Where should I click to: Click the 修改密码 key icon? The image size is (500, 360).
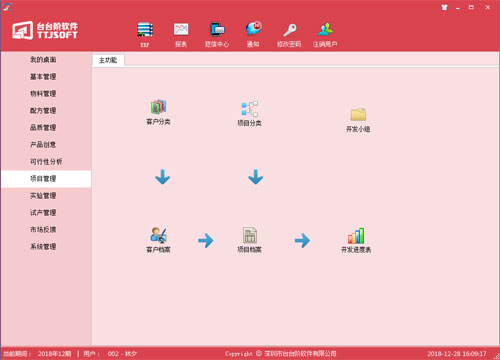(289, 34)
